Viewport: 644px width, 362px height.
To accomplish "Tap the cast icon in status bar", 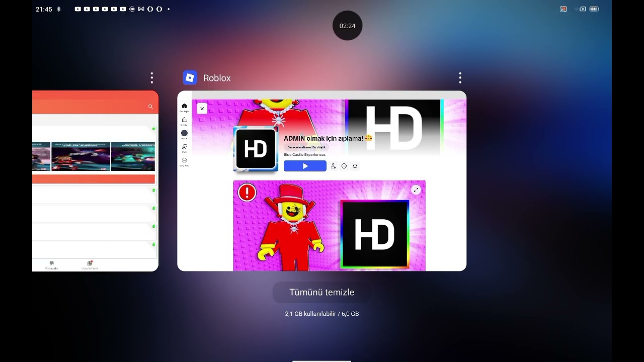I will point(563,9).
